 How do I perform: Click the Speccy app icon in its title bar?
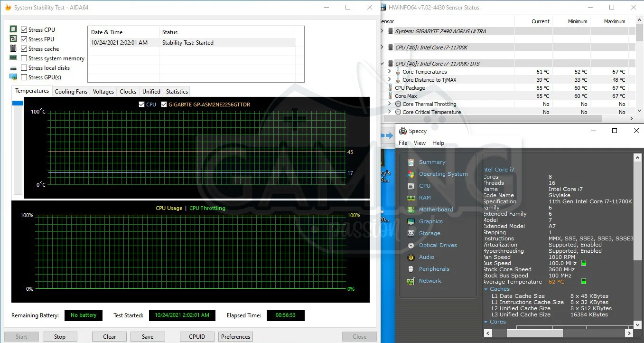[x=403, y=131]
